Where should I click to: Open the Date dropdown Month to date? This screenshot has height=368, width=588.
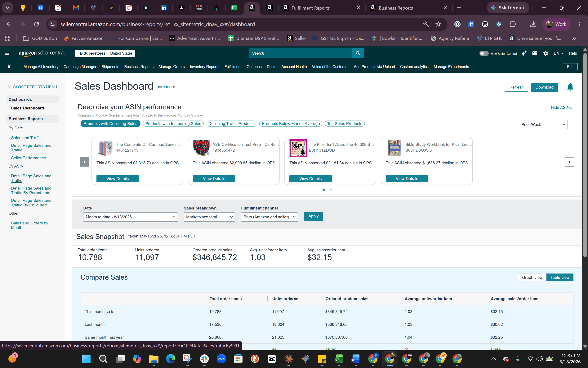pos(131,217)
